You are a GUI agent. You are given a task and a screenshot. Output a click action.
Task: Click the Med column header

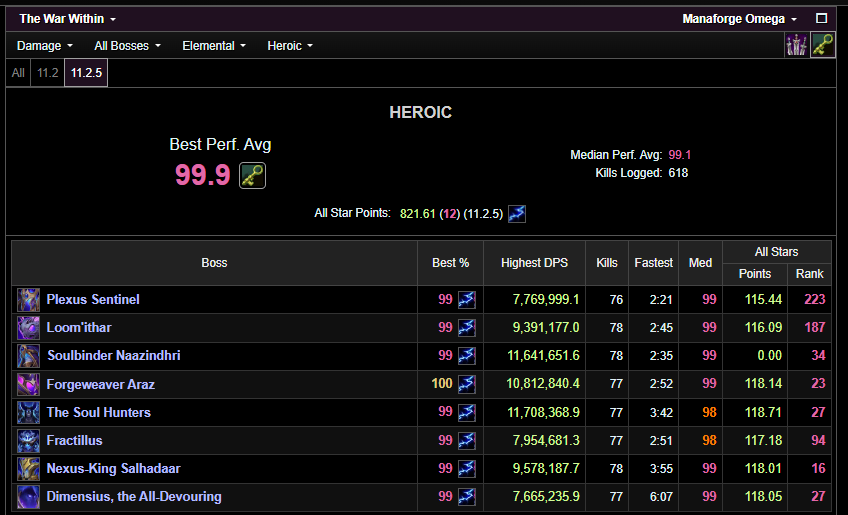[700, 263]
